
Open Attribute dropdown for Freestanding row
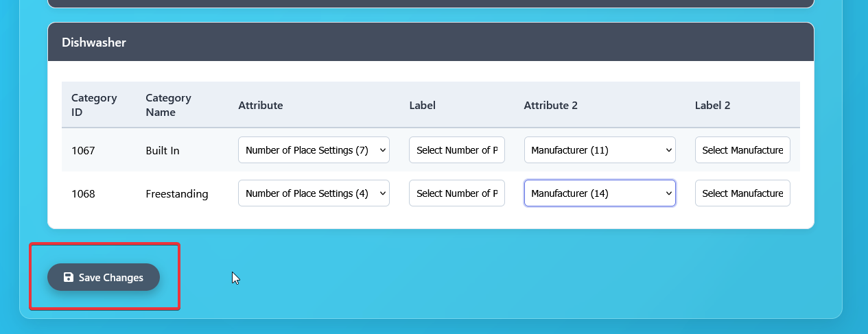314,193
